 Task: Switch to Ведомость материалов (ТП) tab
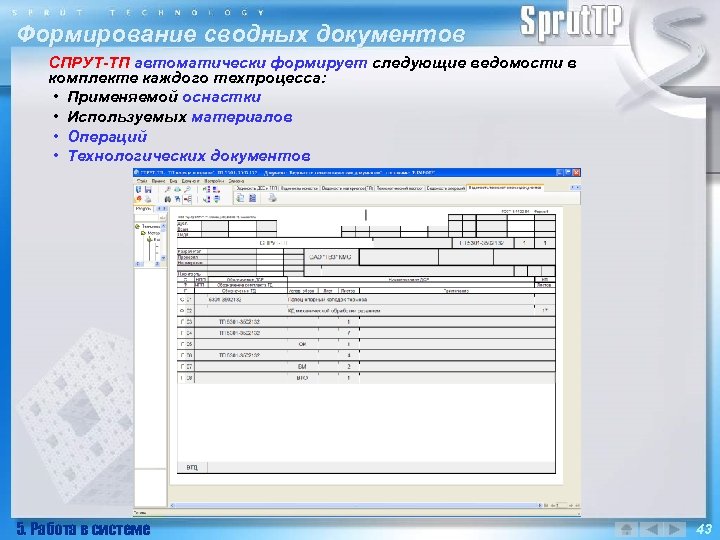point(347,188)
